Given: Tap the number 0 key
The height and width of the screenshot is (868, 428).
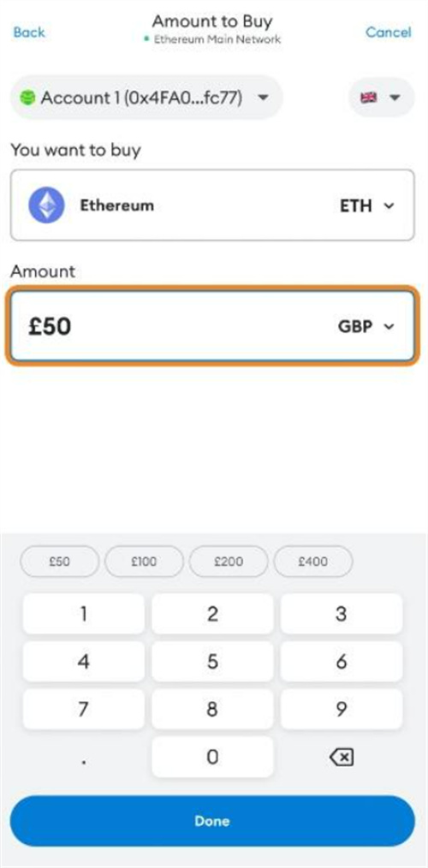Looking at the screenshot, I should point(212,757).
